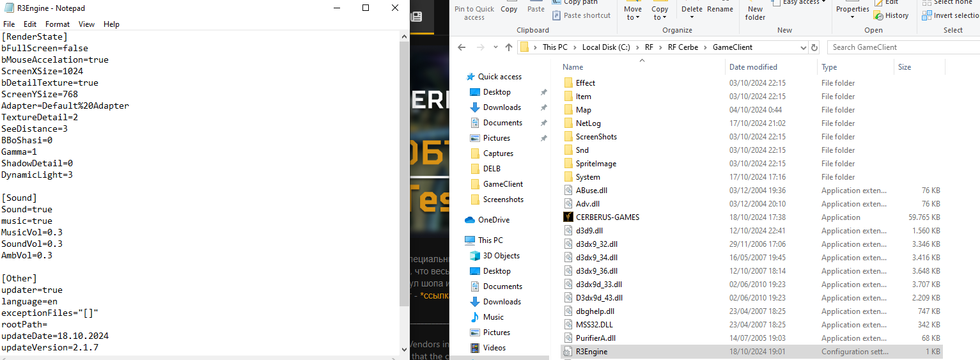The width and height of the screenshot is (980, 360).
Task: Click the Rename button in ribbon
Action: coord(720,10)
